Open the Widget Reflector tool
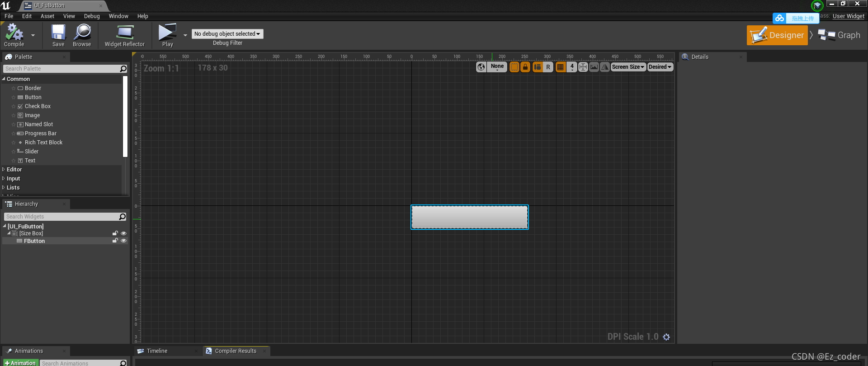The height and width of the screenshot is (366, 868). 125,35
